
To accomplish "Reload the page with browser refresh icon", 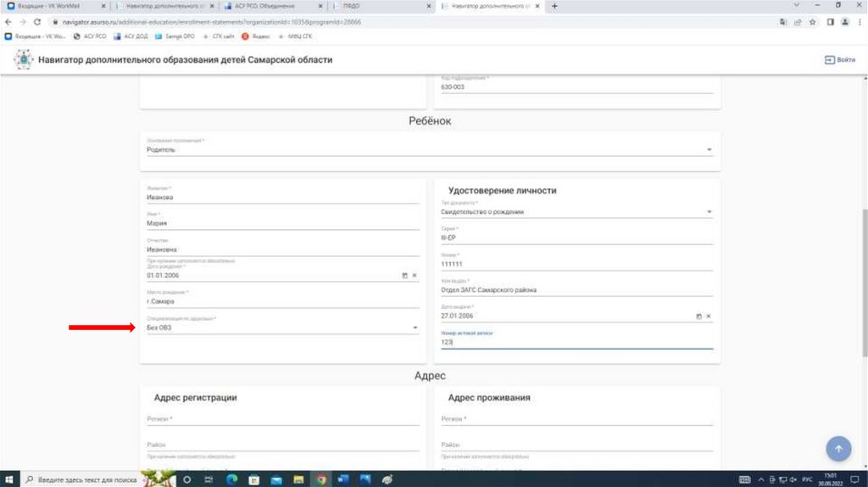I will tap(37, 21).
